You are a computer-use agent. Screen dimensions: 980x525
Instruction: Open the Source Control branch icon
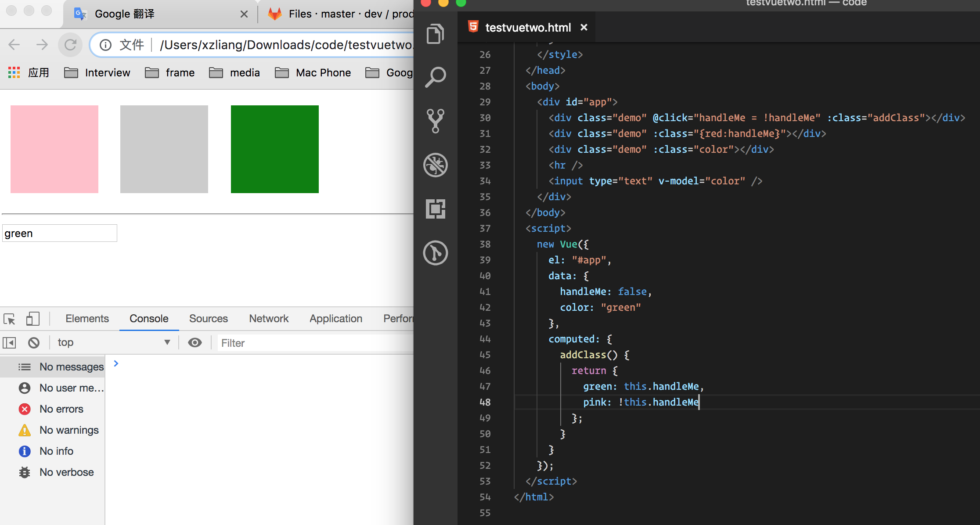[x=435, y=121]
